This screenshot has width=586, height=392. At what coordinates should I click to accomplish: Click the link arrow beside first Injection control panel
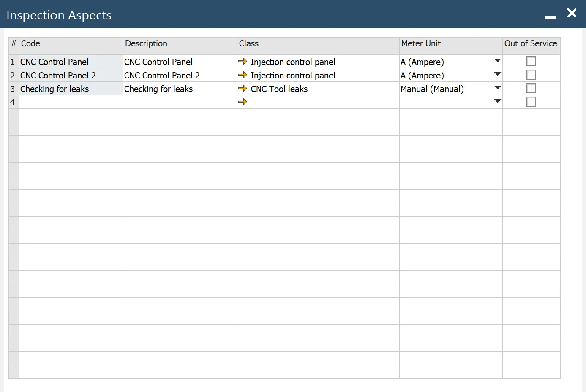[x=243, y=62]
